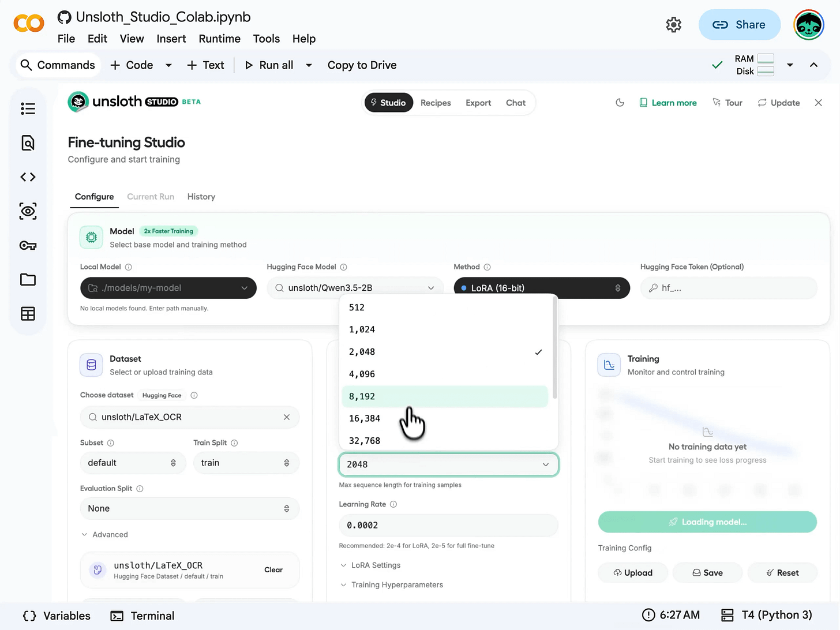The image size is (840, 630).
Task: Click the Update button
Action: tap(779, 103)
